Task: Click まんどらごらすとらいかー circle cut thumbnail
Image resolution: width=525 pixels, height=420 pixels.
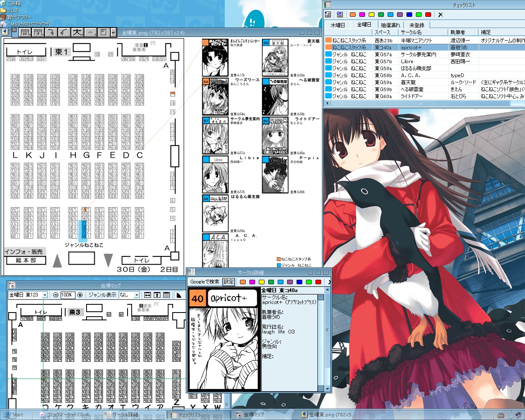Action: (x=215, y=58)
